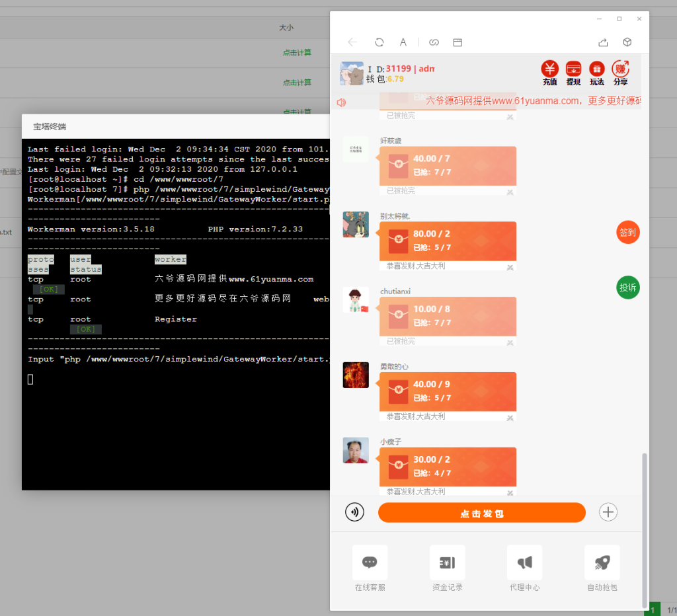677x616 pixels.
Task: Mute the announcement speaker icon
Action: [341, 102]
